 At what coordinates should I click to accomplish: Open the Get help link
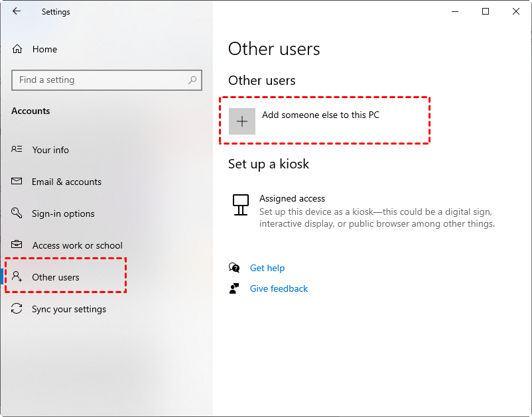[x=267, y=268]
